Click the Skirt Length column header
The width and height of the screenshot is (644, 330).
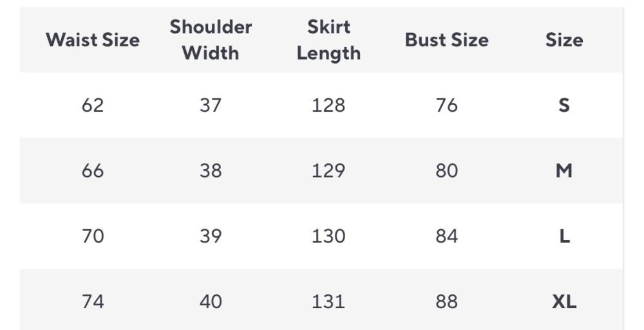coord(328,40)
